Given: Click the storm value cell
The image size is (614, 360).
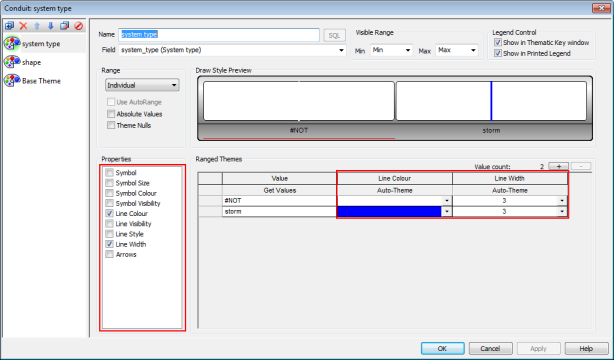Looking at the screenshot, I should click(280, 212).
